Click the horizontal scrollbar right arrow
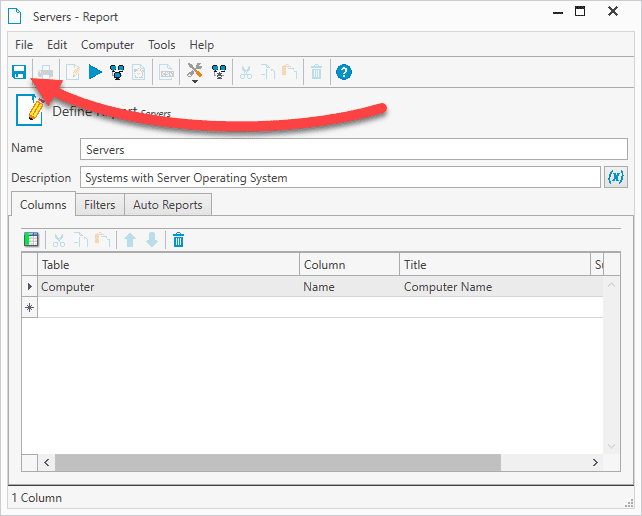642x516 pixels. point(595,462)
